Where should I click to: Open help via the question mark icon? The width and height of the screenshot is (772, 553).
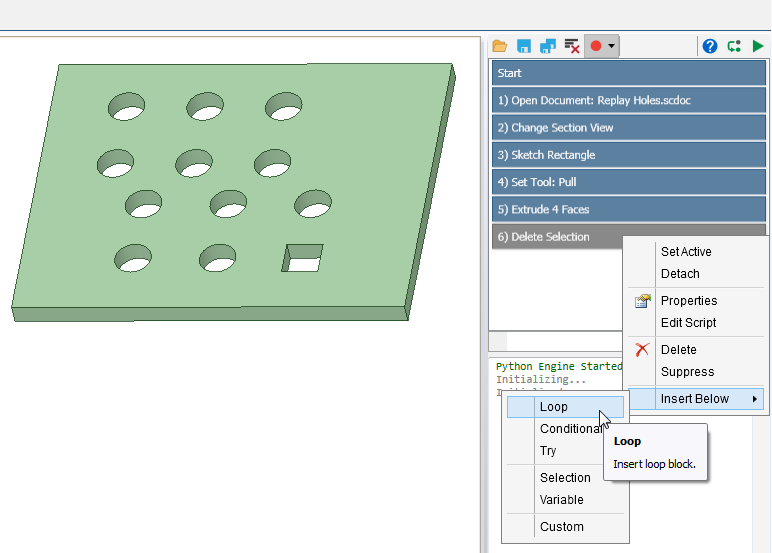tap(709, 46)
